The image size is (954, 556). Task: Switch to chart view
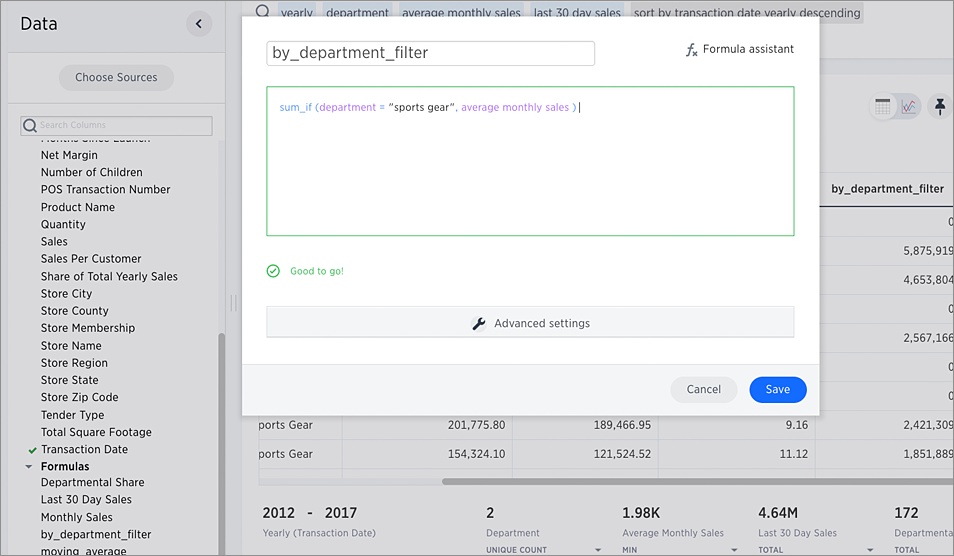click(908, 107)
